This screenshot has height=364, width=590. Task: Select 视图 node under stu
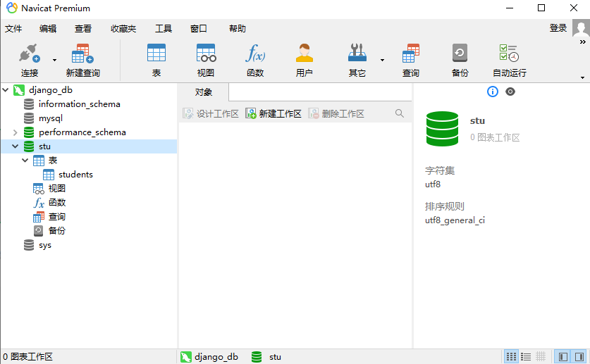pyautogui.click(x=57, y=188)
